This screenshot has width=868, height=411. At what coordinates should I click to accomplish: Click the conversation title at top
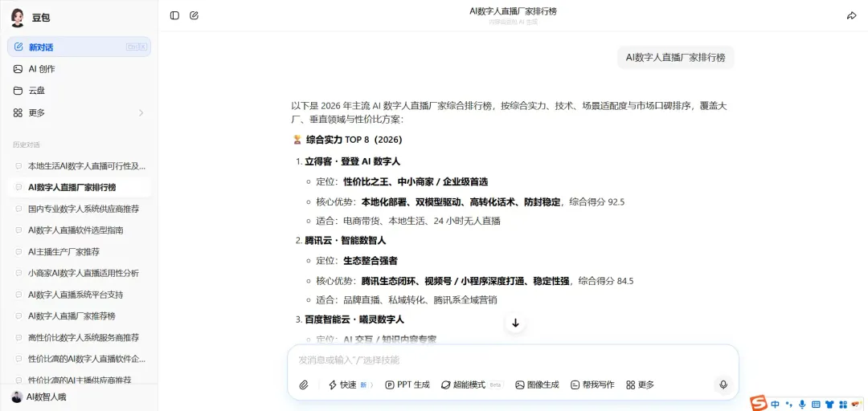coord(513,11)
